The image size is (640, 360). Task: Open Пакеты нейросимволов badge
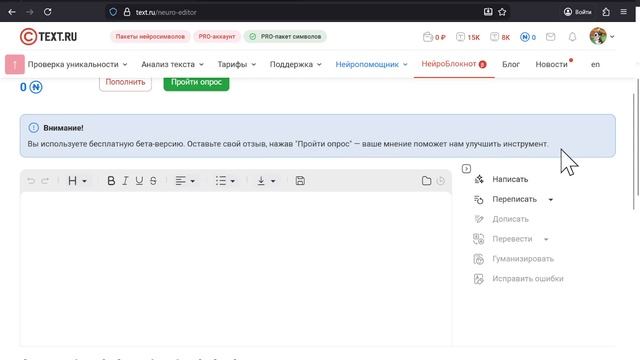pos(150,37)
